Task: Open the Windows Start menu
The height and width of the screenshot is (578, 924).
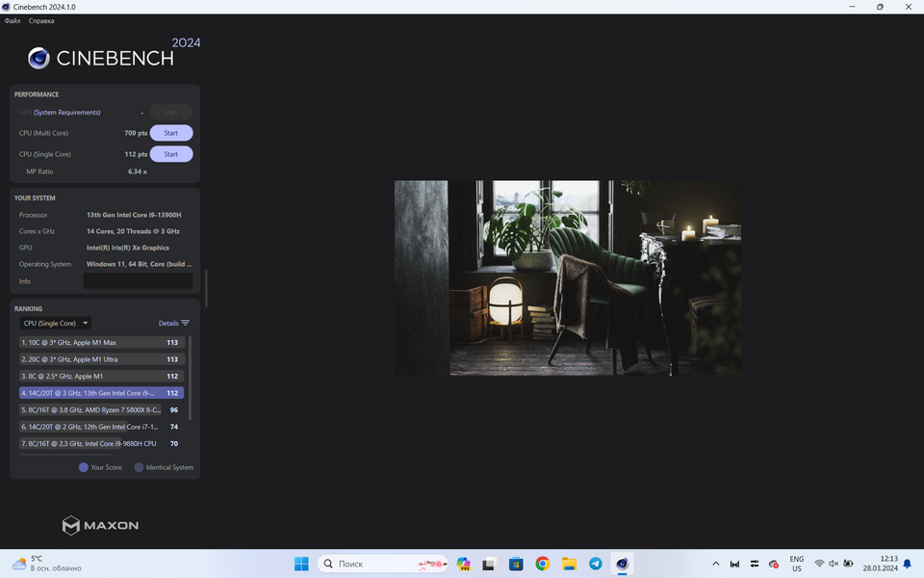Action: [301, 564]
